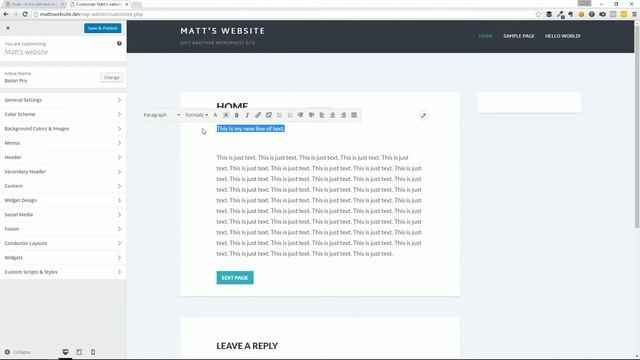
Task: Click the page vertical scrollbar
Action: [x=637, y=126]
